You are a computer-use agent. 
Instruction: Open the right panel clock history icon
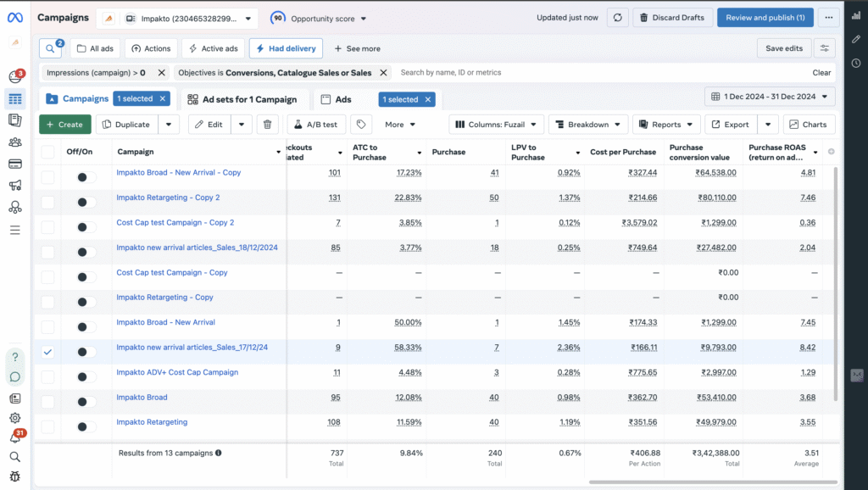coord(856,63)
